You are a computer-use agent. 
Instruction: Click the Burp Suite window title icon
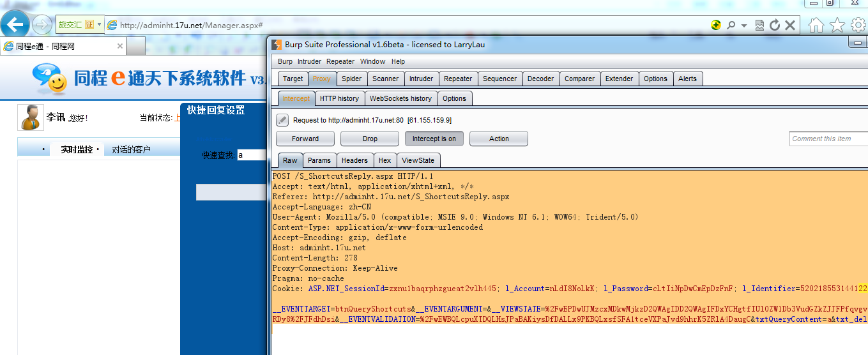pos(276,44)
